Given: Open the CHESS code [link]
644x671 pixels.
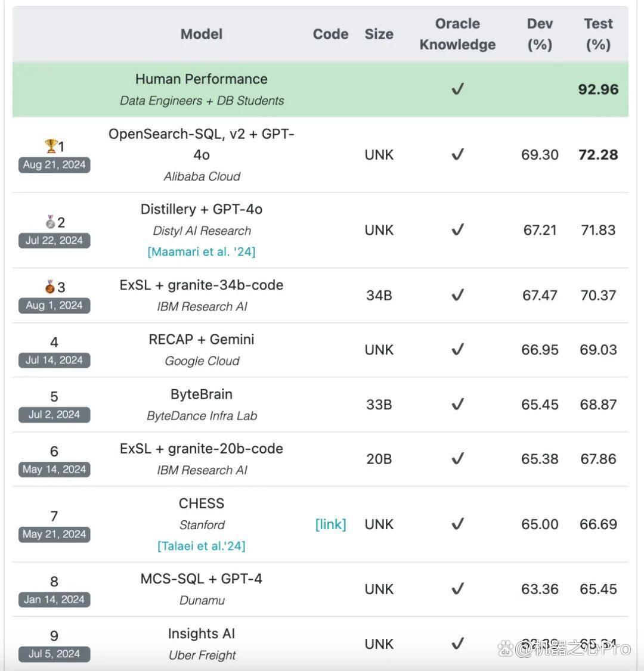Looking at the screenshot, I should 330,524.
